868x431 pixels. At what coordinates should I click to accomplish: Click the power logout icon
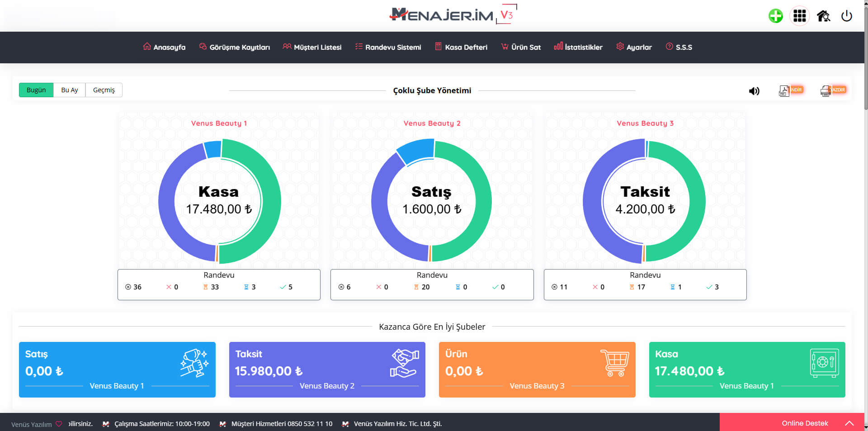tap(846, 16)
